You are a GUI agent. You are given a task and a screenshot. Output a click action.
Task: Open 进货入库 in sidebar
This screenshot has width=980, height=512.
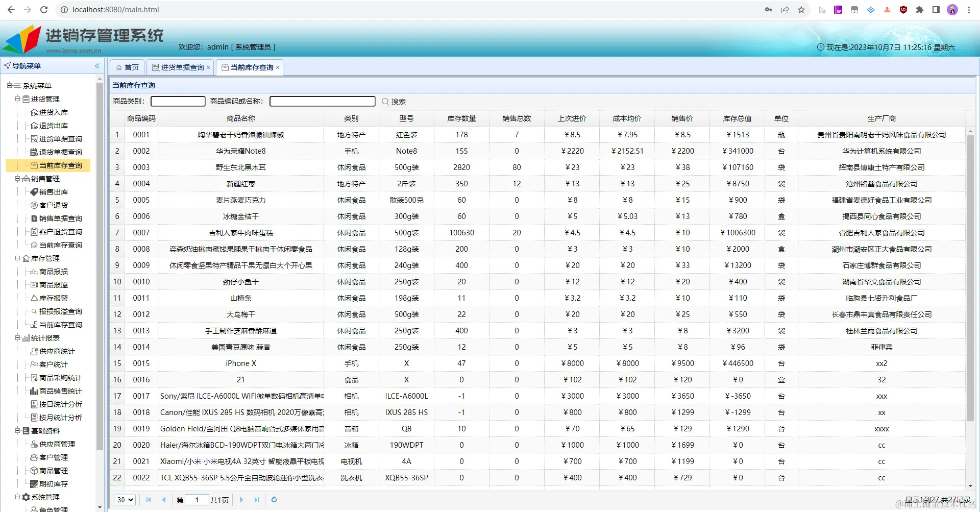(x=54, y=112)
